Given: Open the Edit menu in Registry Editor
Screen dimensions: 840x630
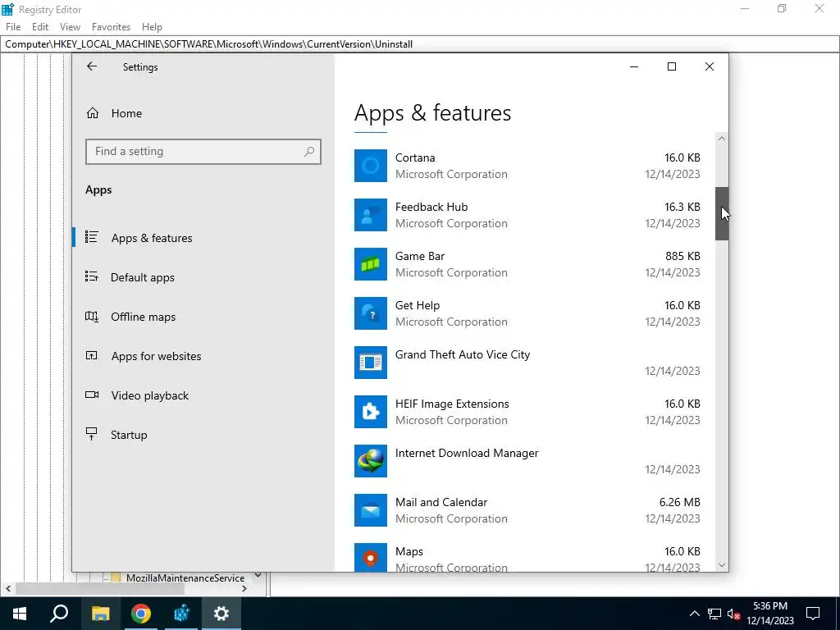Looking at the screenshot, I should click(x=40, y=27).
